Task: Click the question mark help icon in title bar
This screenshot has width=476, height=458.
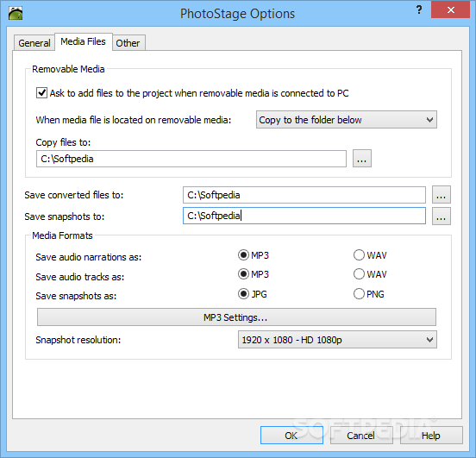Action: pos(419,9)
